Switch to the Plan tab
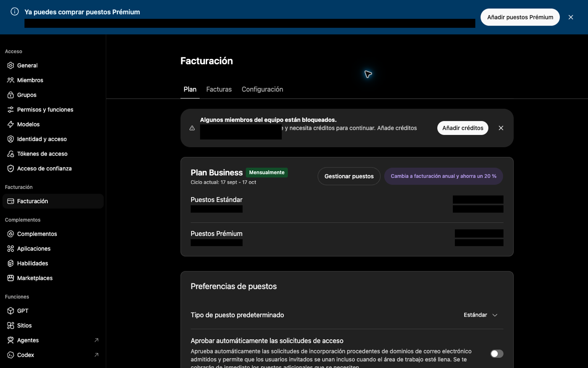588x368 pixels. 190,89
